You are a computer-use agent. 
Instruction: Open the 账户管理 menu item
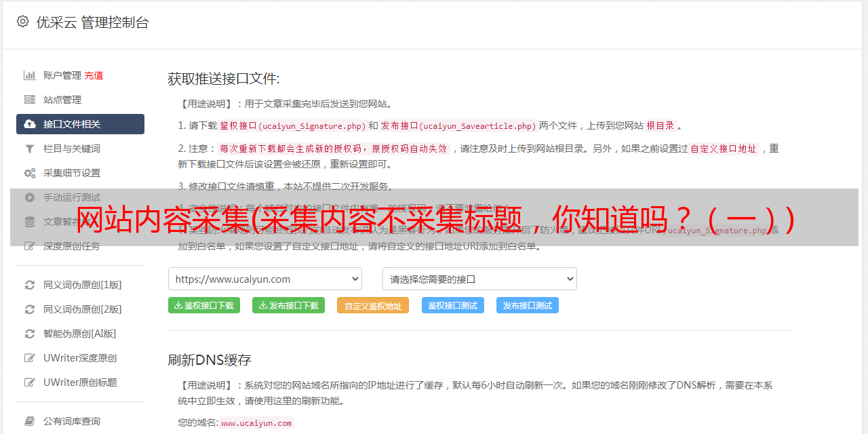click(x=62, y=75)
